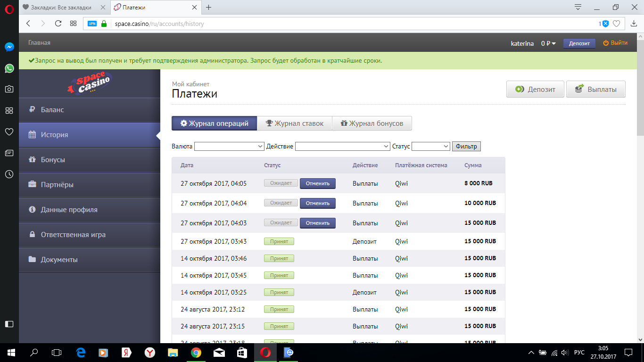Open the tab menu icon in the title bar
The width and height of the screenshot is (644, 362).
click(578, 7)
